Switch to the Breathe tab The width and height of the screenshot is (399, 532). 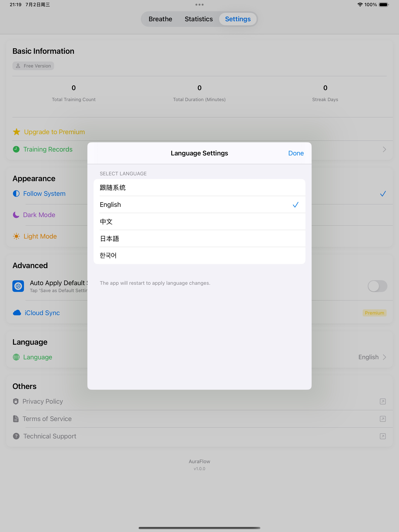click(160, 19)
